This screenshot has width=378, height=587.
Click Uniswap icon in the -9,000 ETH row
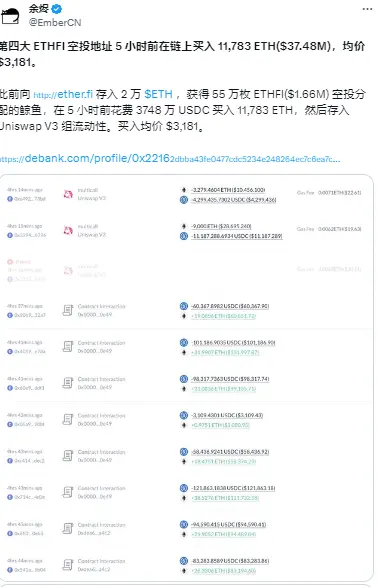click(68, 230)
